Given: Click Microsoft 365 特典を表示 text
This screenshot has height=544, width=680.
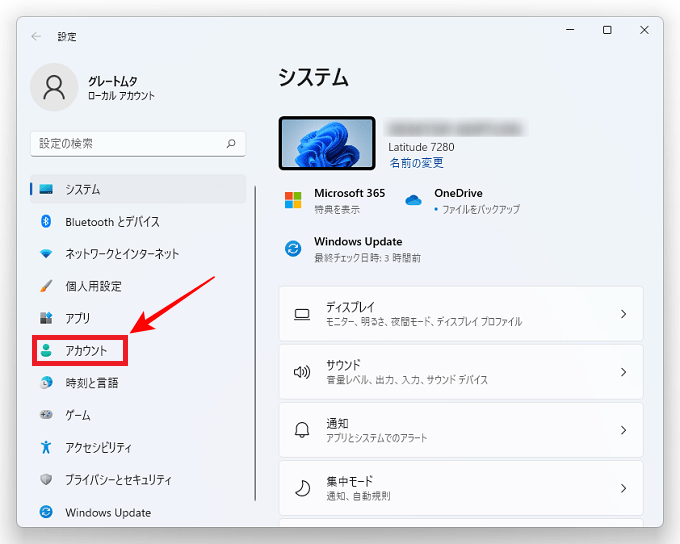Looking at the screenshot, I should pos(337,210).
